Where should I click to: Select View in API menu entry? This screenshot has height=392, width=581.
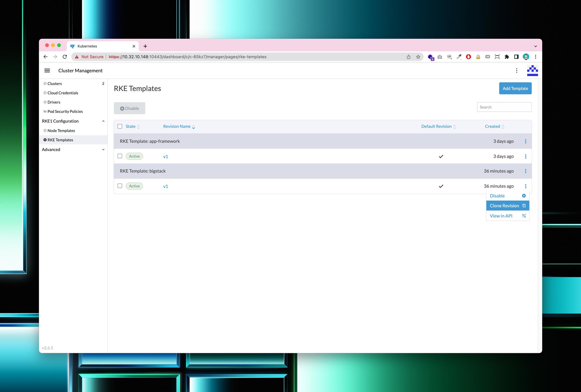pos(507,216)
